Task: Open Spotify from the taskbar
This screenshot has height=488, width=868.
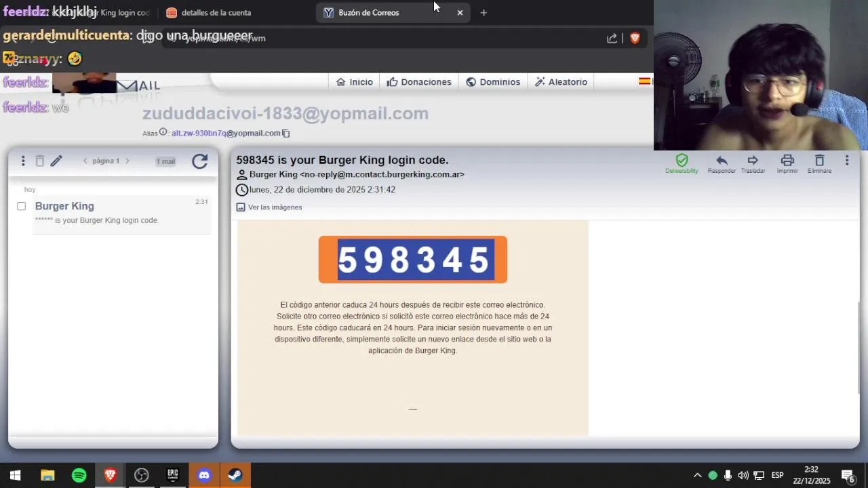Action: 79,475
